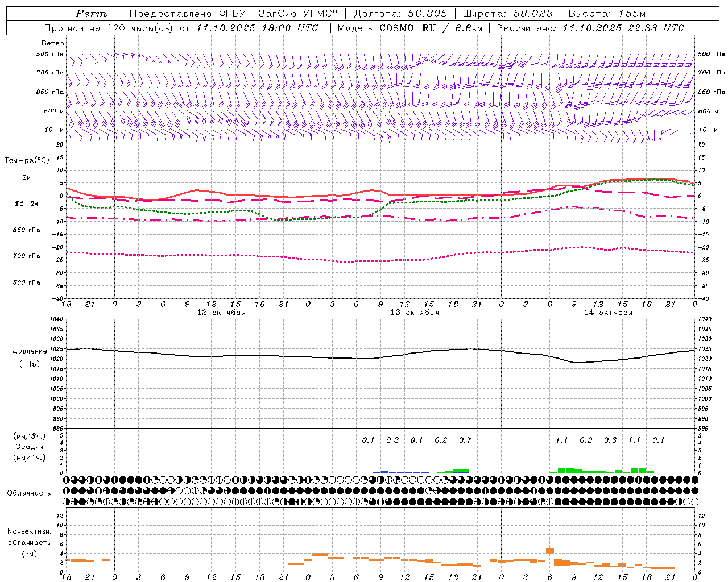Click the "850 гПа" temperature legend label
728x582 pixels.
pos(26,230)
